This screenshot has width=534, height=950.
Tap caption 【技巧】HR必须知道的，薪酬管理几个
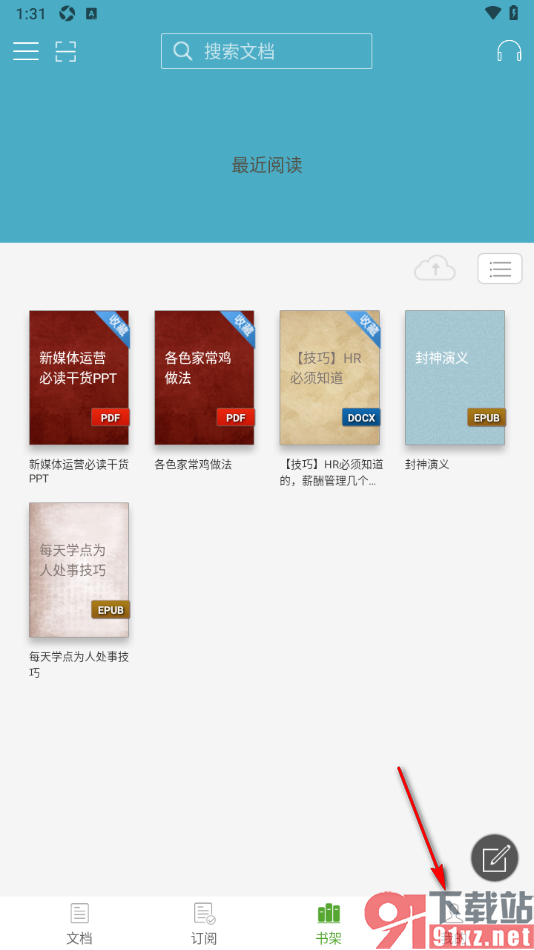[331, 473]
